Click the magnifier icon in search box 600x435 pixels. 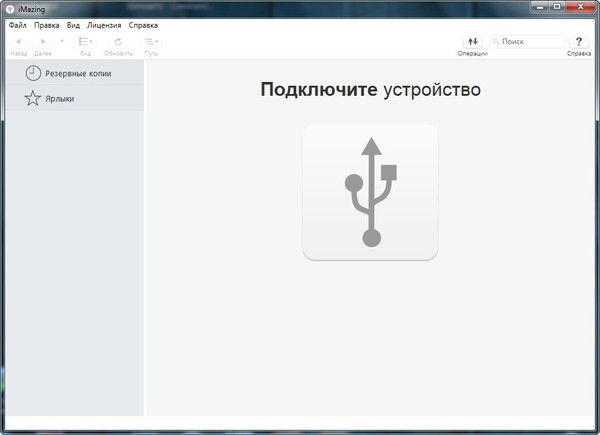[x=496, y=42]
